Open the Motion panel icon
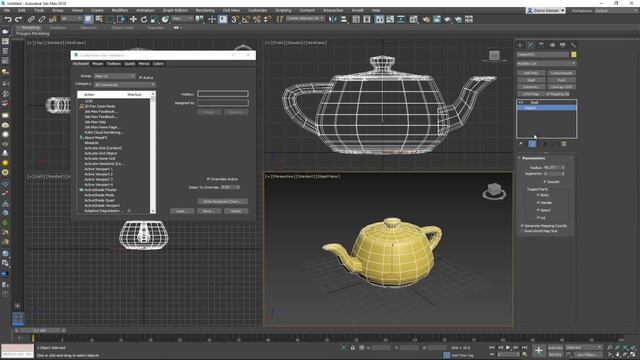The width and height of the screenshot is (640, 360). pos(552,45)
